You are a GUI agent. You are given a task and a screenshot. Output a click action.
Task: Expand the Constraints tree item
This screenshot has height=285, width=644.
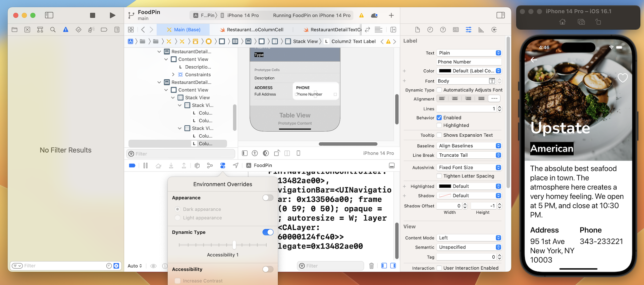click(173, 75)
